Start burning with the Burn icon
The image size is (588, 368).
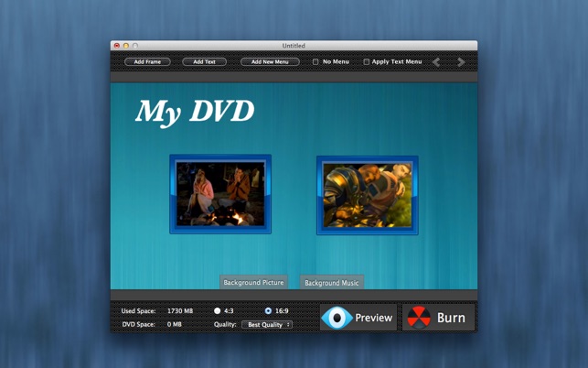pyautogui.click(x=419, y=318)
